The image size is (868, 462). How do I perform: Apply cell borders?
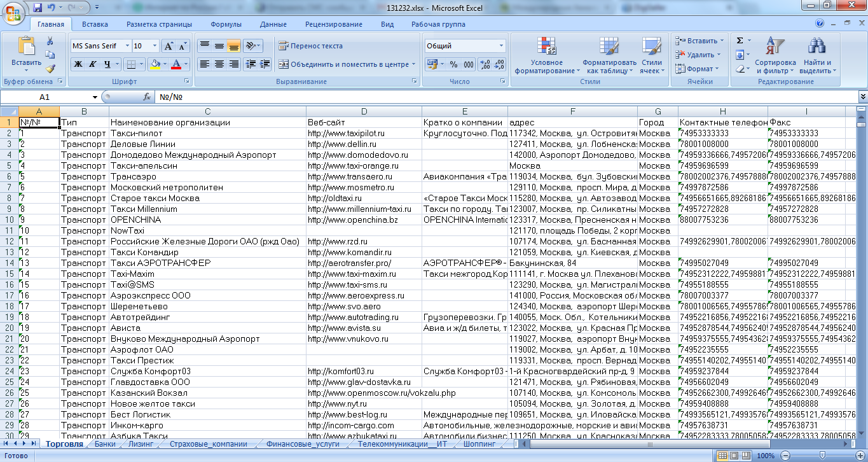coord(130,64)
